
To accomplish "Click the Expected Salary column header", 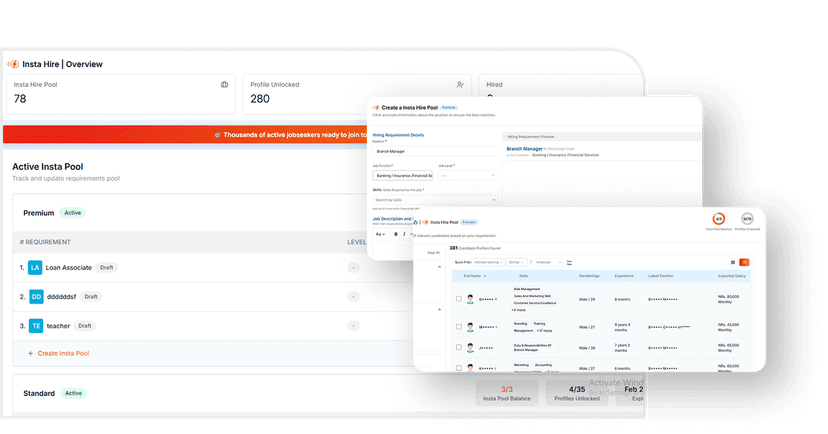I will 732,276.
